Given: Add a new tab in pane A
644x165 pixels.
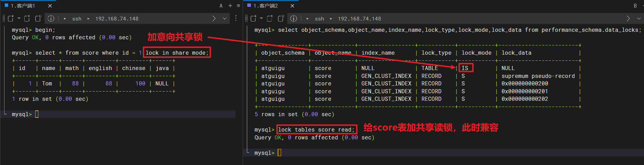Looking at the screenshot, I should (230, 6).
